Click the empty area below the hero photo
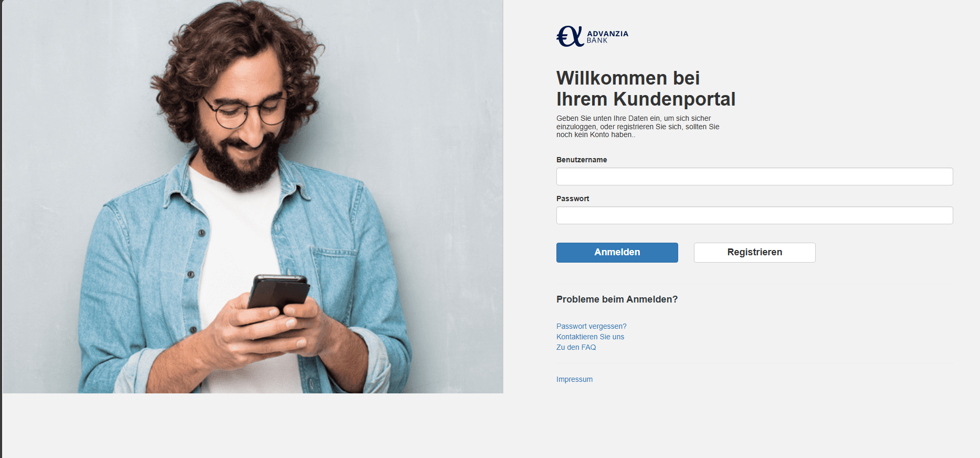Image resolution: width=980 pixels, height=458 pixels. (252, 425)
